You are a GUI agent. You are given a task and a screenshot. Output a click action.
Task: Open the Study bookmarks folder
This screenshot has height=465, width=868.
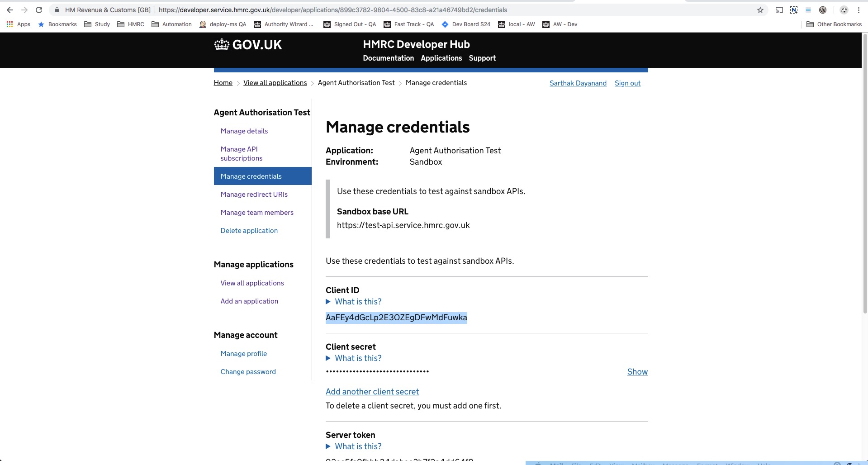(x=97, y=24)
